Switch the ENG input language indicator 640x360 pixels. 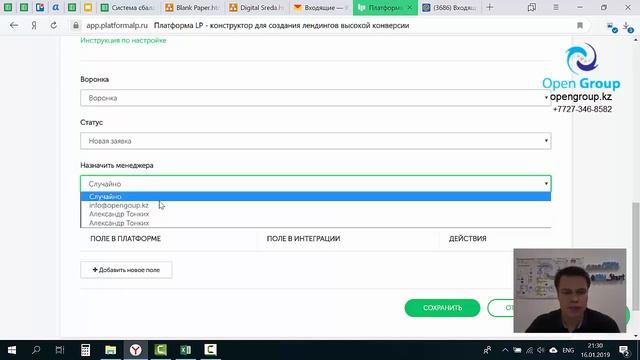tap(568, 350)
